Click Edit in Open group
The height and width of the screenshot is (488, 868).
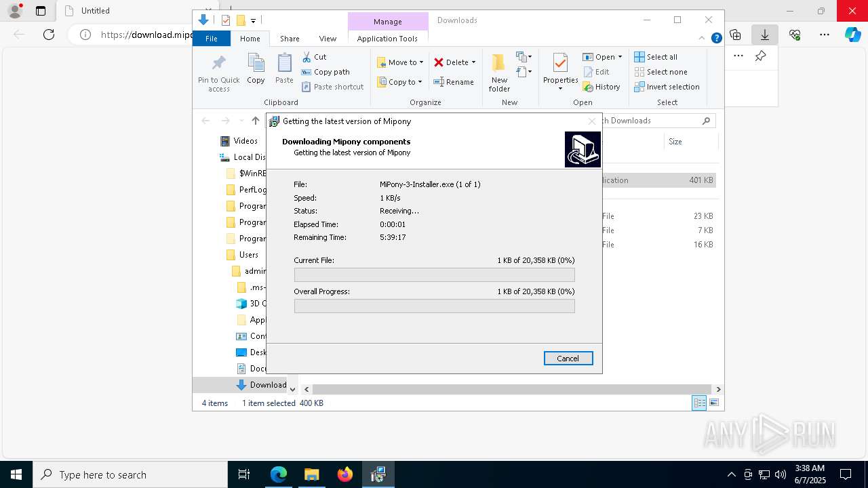(596, 72)
